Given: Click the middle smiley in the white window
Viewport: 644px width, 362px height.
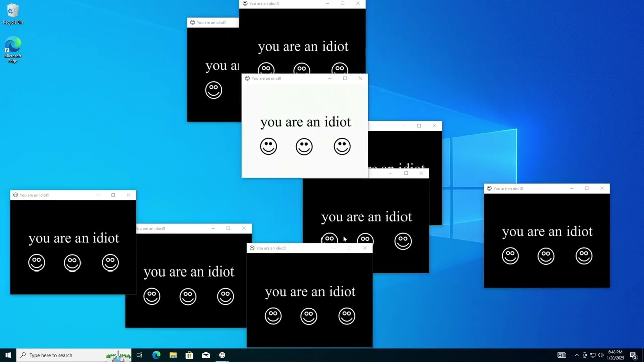Looking at the screenshot, I should point(304,147).
